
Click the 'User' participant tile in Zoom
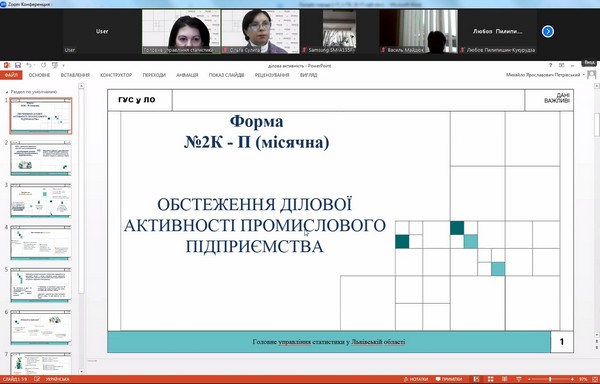[x=102, y=31]
